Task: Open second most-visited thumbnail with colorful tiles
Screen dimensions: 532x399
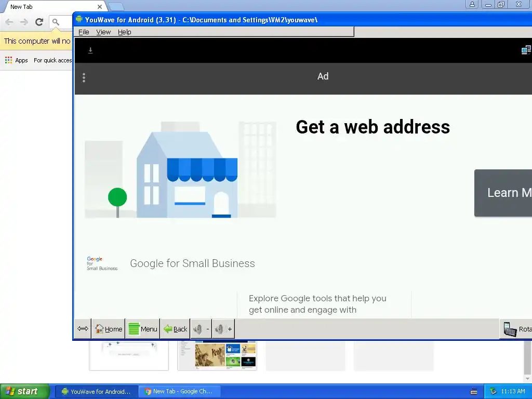Action: (217, 355)
